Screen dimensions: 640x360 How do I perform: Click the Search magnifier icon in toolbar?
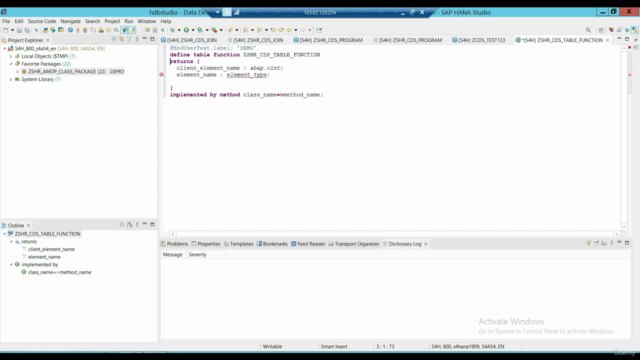[x=588, y=30]
